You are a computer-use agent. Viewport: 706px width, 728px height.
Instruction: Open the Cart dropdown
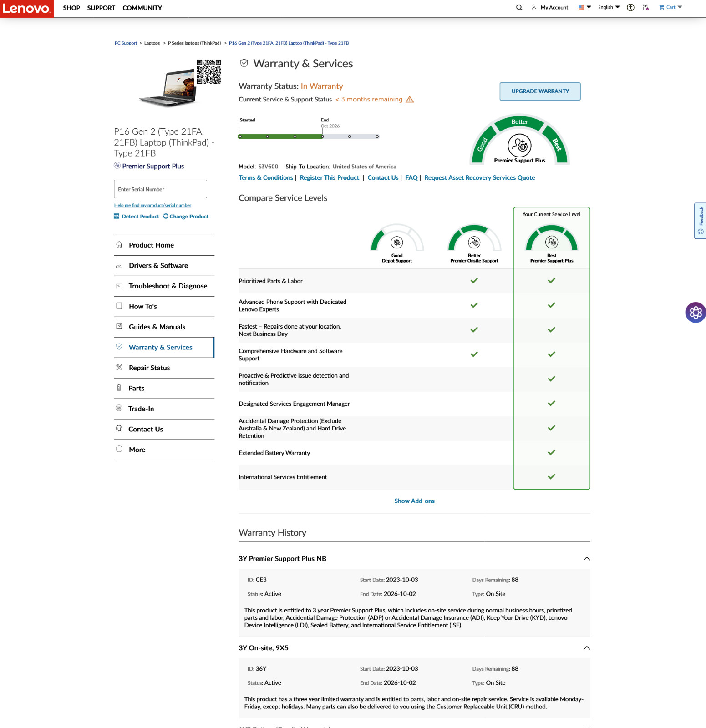click(670, 8)
